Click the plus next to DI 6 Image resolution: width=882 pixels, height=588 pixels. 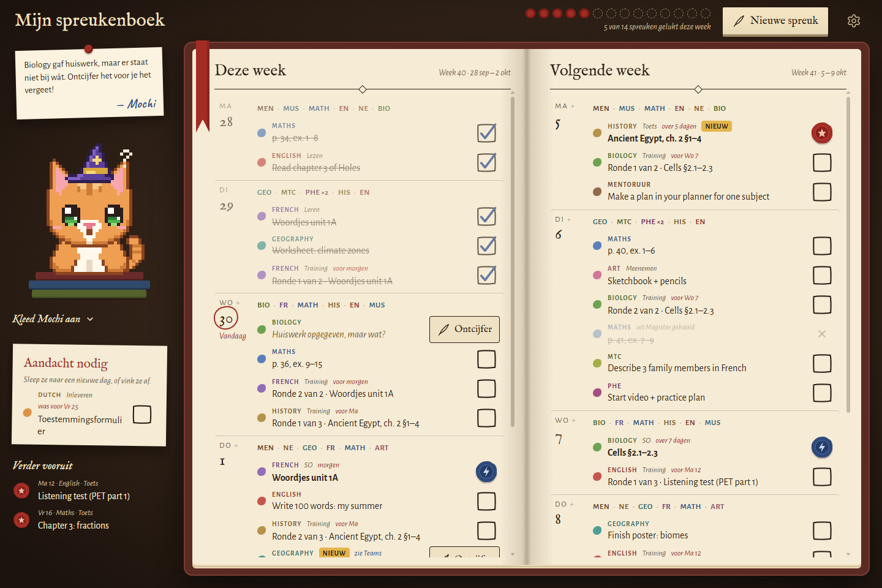coord(569,219)
